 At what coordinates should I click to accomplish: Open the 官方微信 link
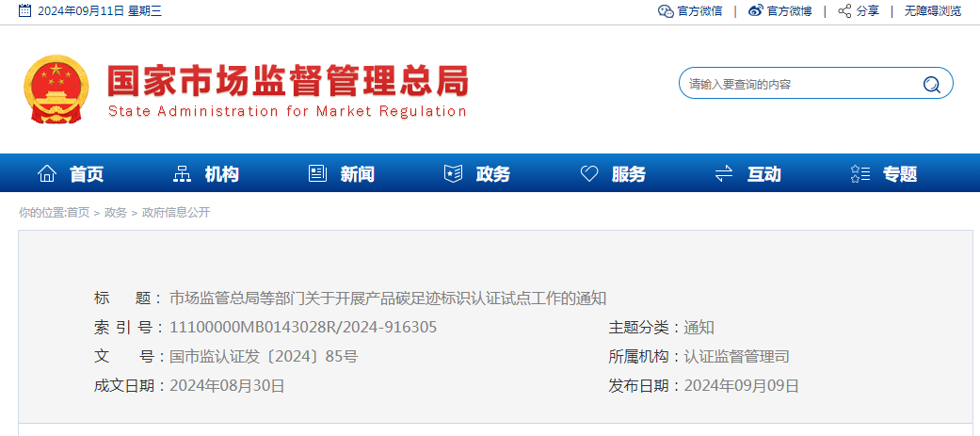pos(700,10)
